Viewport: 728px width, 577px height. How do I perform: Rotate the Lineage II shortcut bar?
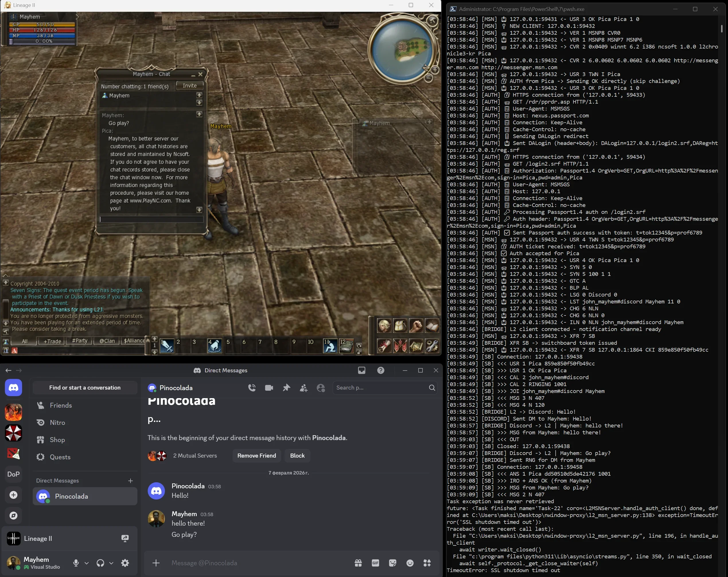[x=359, y=346]
